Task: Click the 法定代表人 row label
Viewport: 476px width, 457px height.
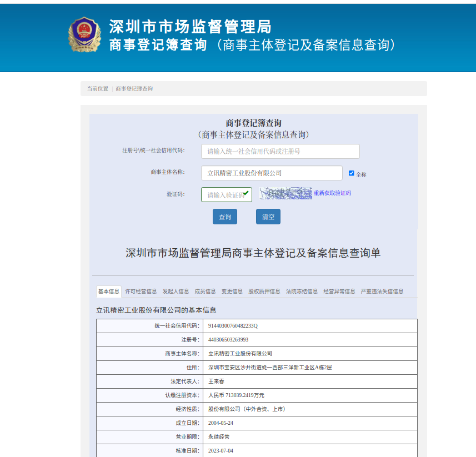Action: tap(185, 381)
